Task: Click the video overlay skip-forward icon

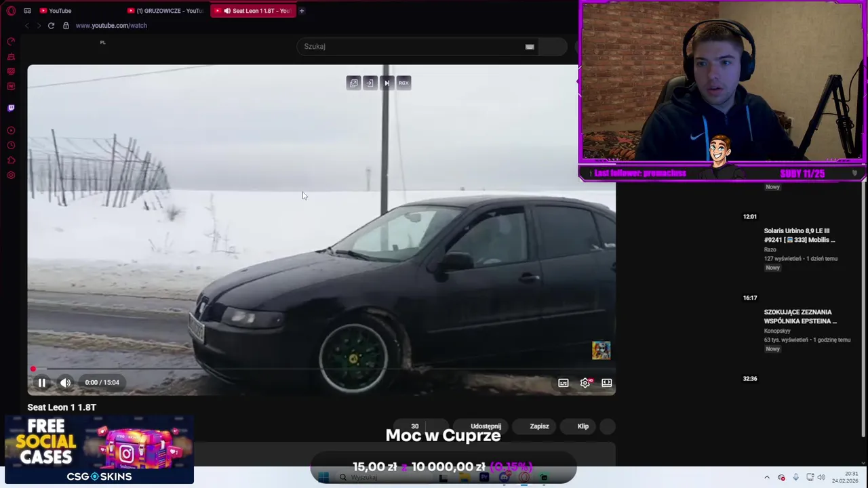Action: coord(387,83)
